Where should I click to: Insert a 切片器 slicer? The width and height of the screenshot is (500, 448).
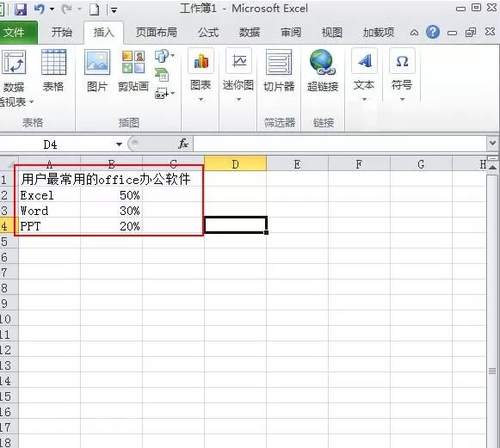(x=279, y=71)
